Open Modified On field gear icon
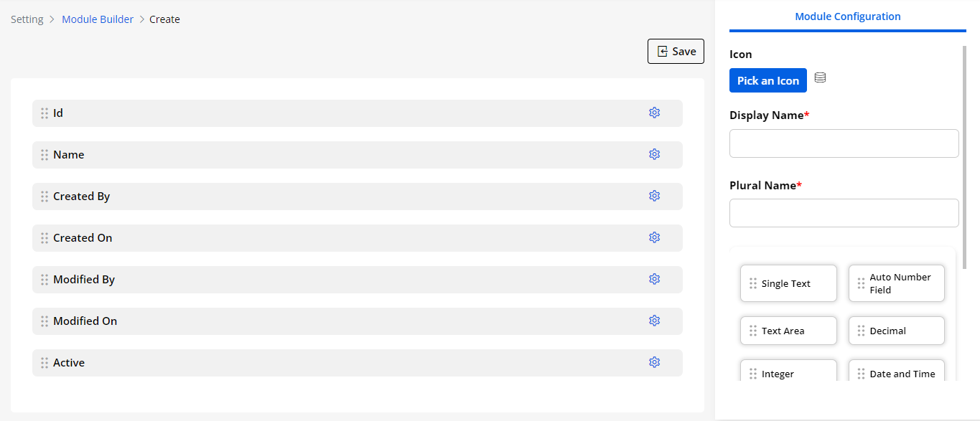This screenshot has width=980, height=421. tap(654, 321)
